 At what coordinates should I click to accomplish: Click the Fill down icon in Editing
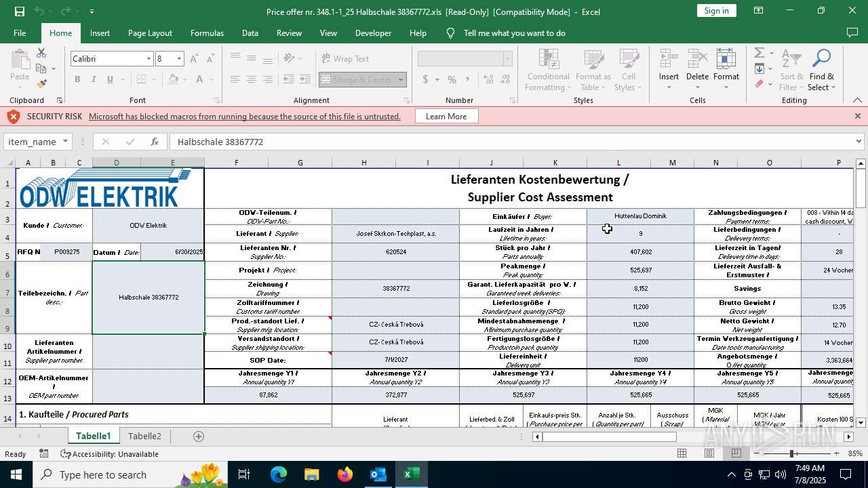(759, 68)
